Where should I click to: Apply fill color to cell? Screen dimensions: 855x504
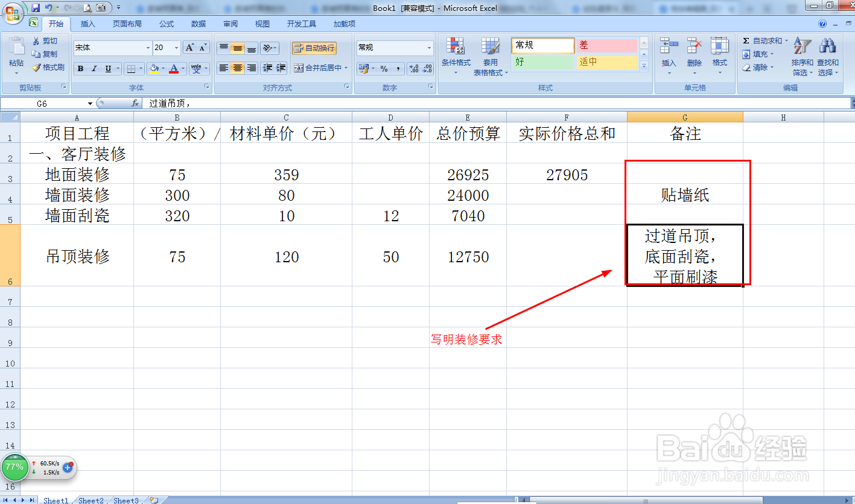(x=154, y=69)
